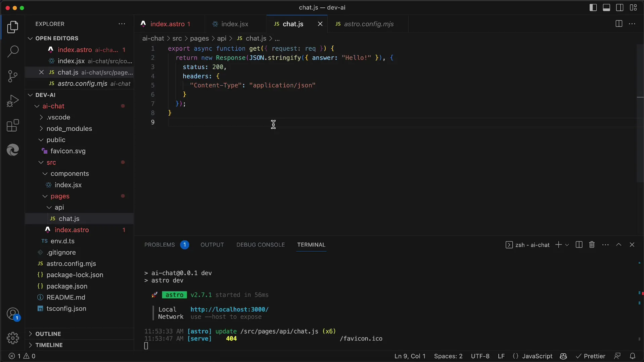Toggle bottom panel visibility
Viewport: 644px width, 362px height.
606,7
